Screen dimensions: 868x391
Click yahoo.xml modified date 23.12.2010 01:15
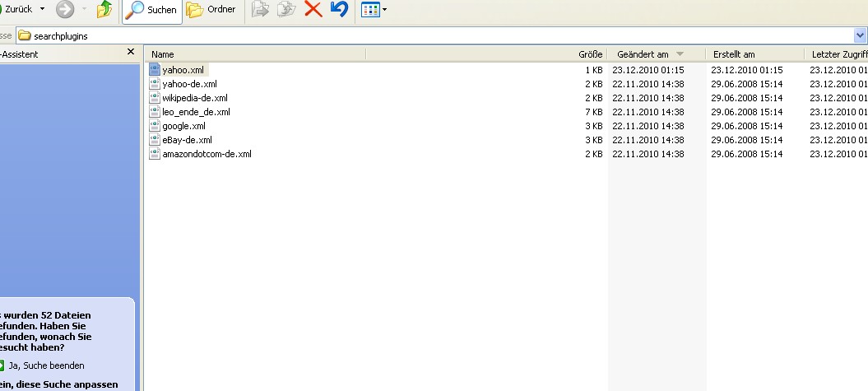click(x=648, y=70)
